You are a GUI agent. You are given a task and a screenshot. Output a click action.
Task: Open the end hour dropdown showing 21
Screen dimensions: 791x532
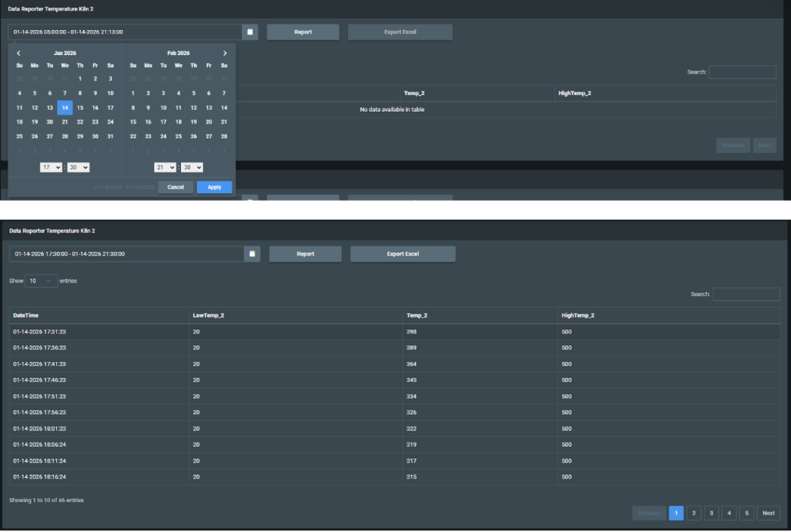pos(165,168)
